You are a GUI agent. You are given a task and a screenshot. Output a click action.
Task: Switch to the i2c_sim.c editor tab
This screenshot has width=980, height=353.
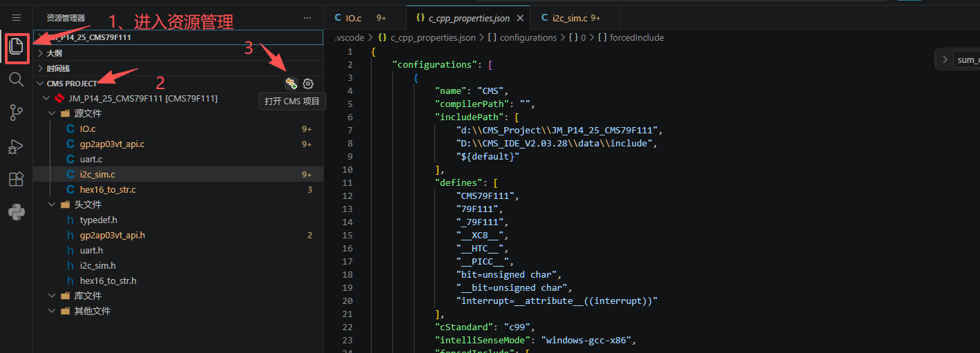click(570, 18)
